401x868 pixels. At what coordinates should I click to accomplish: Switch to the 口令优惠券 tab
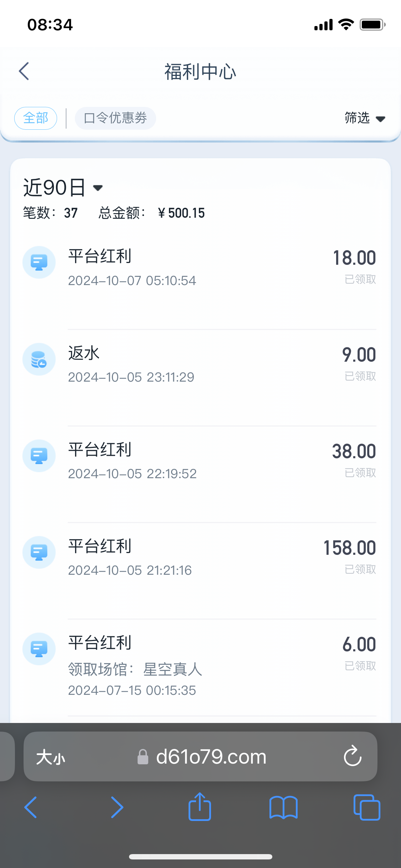[115, 118]
